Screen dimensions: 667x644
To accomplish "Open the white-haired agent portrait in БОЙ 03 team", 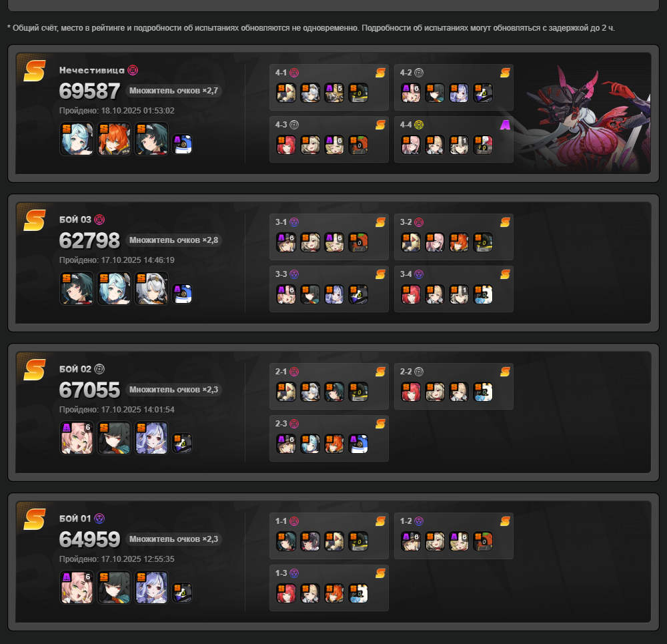I will pyautogui.click(x=151, y=288).
